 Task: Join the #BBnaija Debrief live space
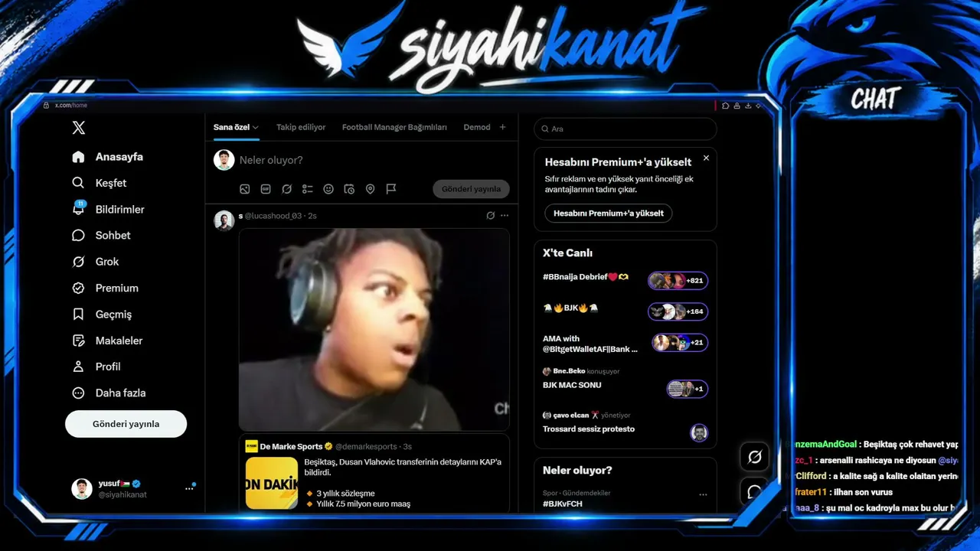click(585, 277)
